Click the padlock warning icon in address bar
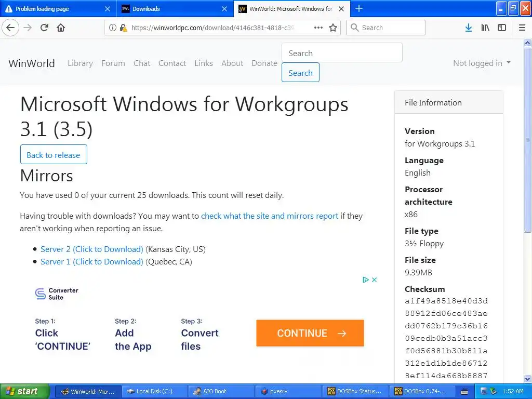532x399 pixels. [123, 28]
